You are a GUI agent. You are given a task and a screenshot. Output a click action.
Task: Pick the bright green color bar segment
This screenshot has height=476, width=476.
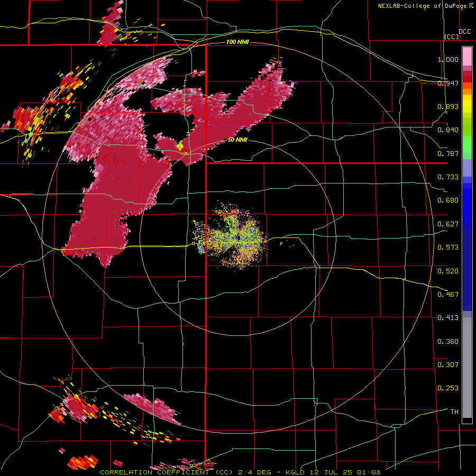click(x=467, y=144)
